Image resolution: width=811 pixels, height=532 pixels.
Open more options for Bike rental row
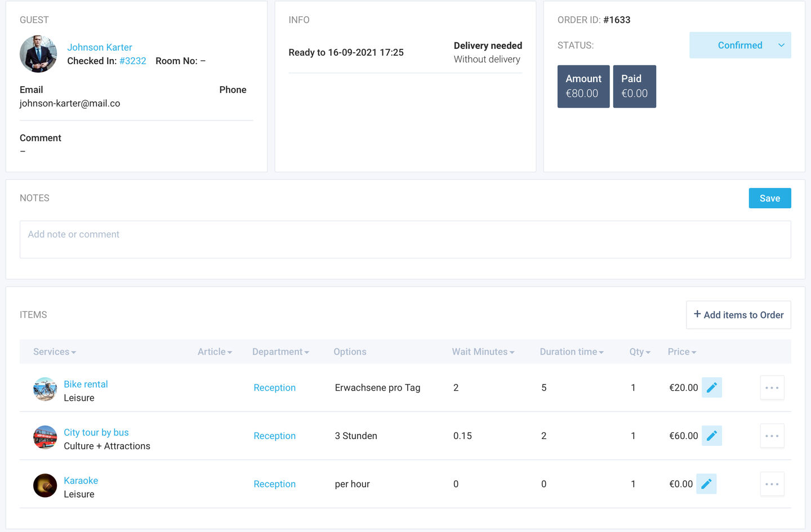(x=772, y=387)
